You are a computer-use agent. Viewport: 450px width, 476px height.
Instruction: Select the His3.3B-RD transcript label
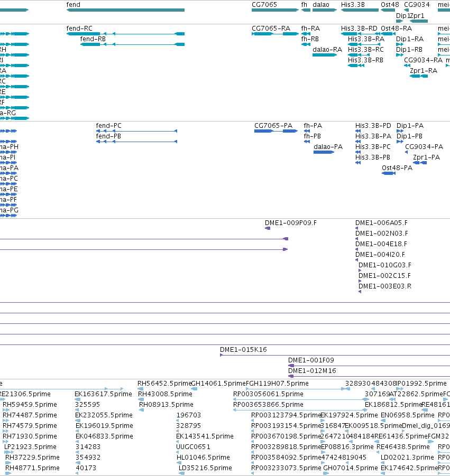coord(359,28)
